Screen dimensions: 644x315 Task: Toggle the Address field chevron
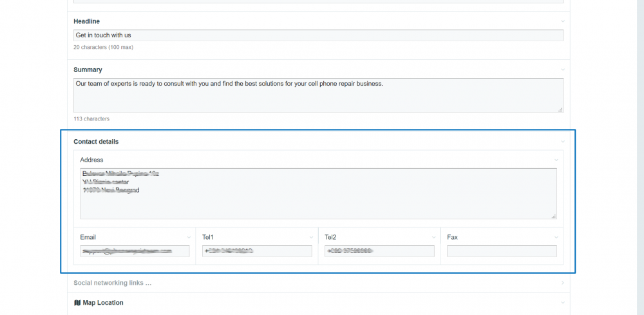pyautogui.click(x=556, y=160)
